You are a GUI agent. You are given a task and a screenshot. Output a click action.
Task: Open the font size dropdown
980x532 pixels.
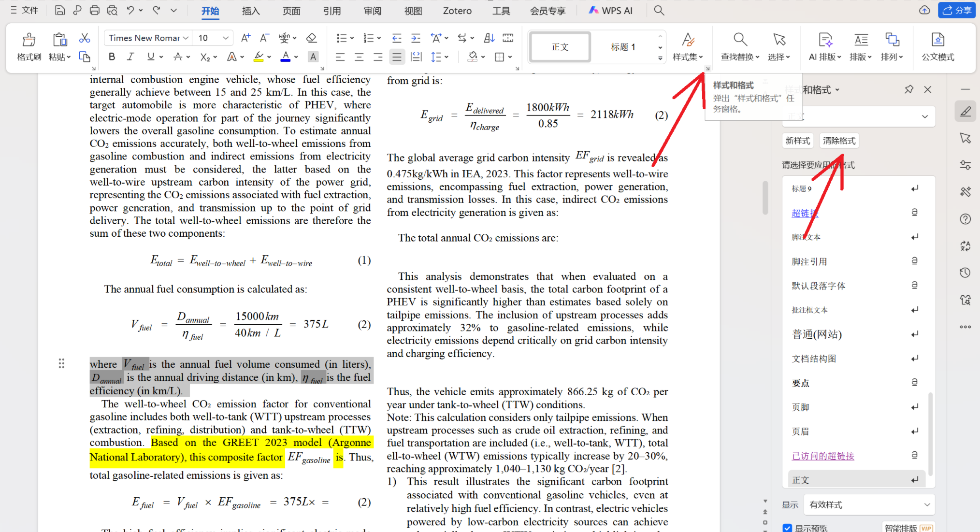[226, 38]
